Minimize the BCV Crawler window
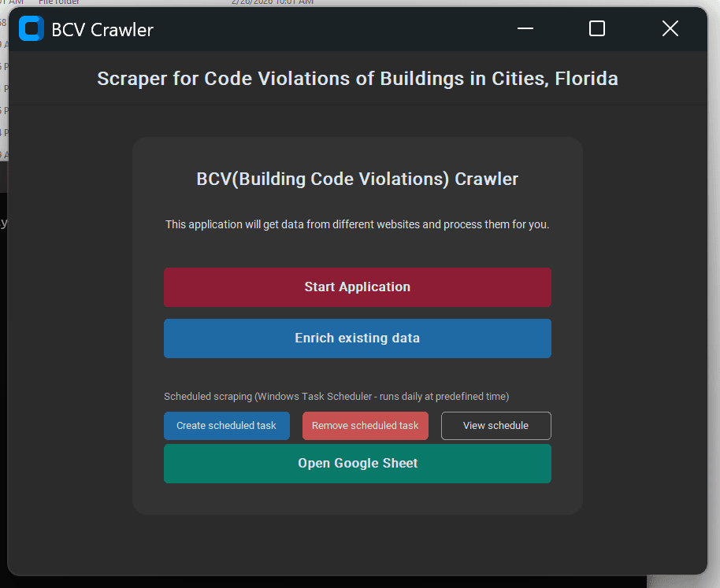Image resolution: width=720 pixels, height=588 pixels. [525, 29]
